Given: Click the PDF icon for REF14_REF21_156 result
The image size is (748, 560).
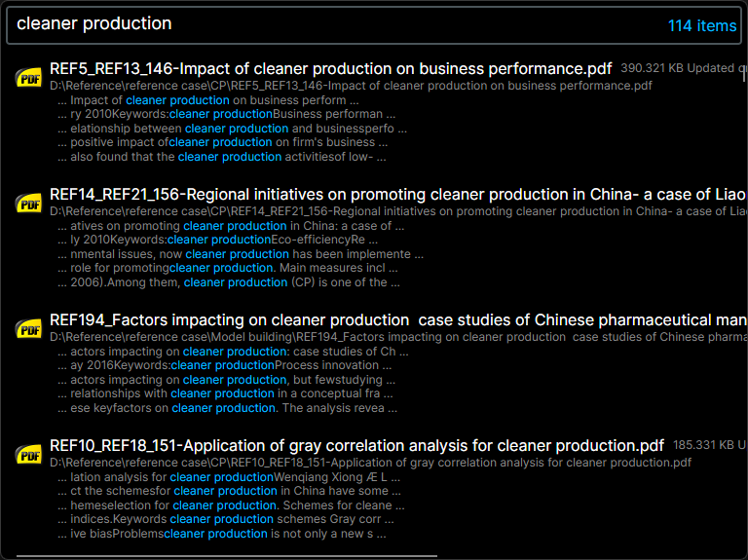Looking at the screenshot, I should click(29, 204).
